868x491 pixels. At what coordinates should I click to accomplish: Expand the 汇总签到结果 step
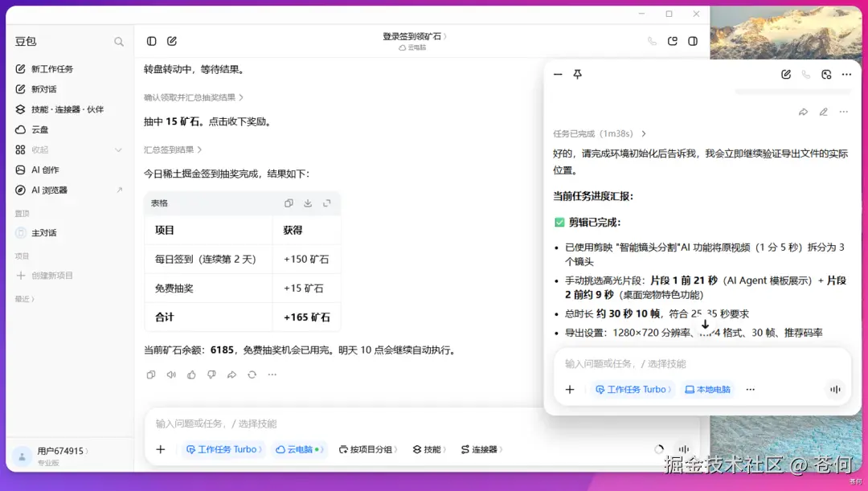point(173,149)
